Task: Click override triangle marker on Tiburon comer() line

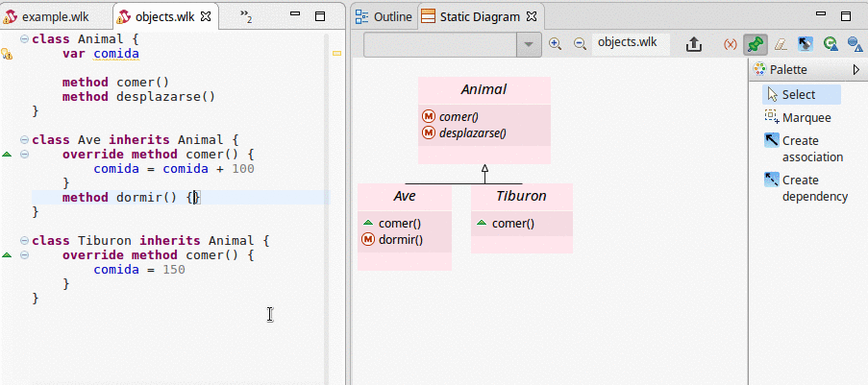Action: coord(7,255)
